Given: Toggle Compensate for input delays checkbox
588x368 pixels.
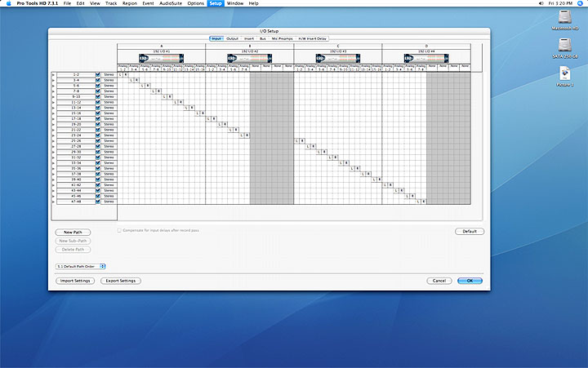Looking at the screenshot, I should (x=119, y=230).
